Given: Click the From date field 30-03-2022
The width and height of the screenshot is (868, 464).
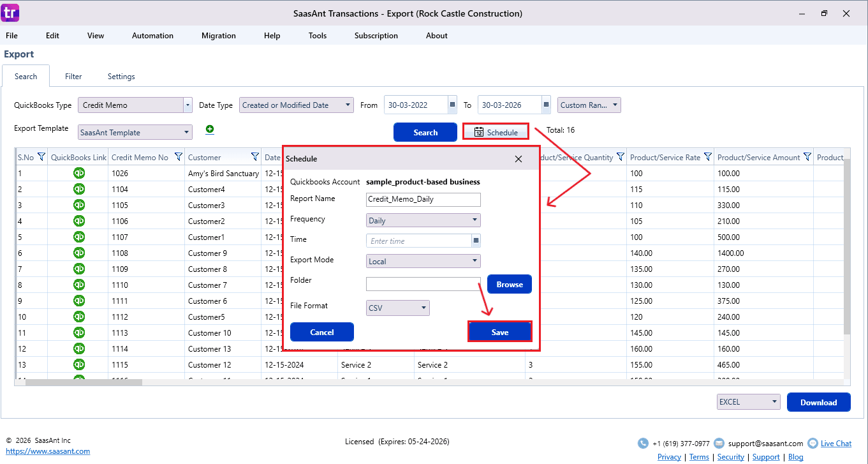Looking at the screenshot, I should (x=416, y=105).
